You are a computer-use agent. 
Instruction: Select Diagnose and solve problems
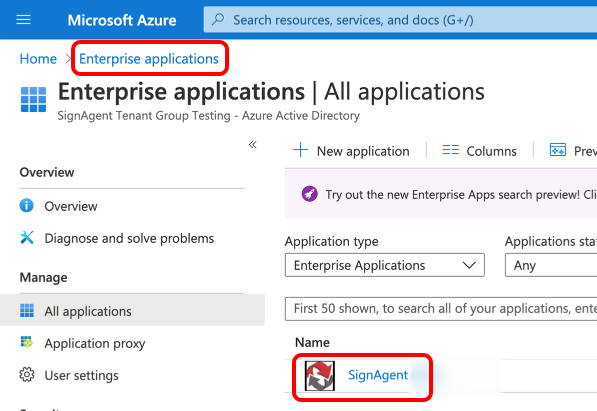point(129,238)
